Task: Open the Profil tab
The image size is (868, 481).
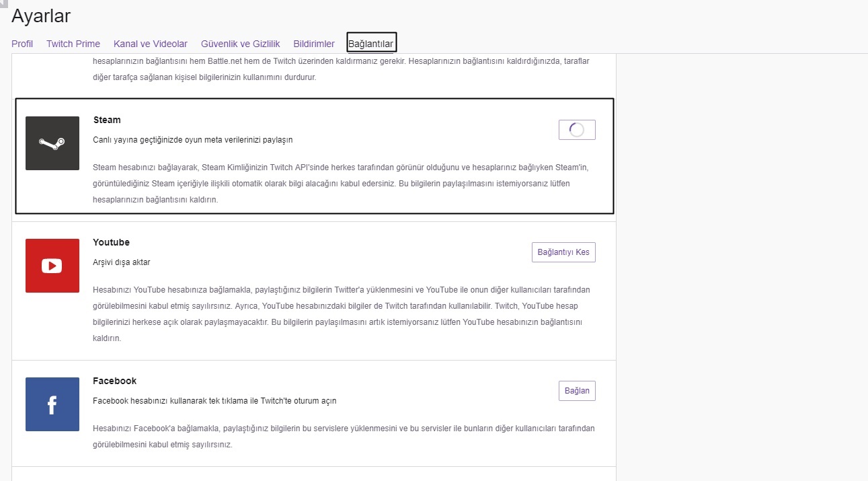Action: point(22,44)
